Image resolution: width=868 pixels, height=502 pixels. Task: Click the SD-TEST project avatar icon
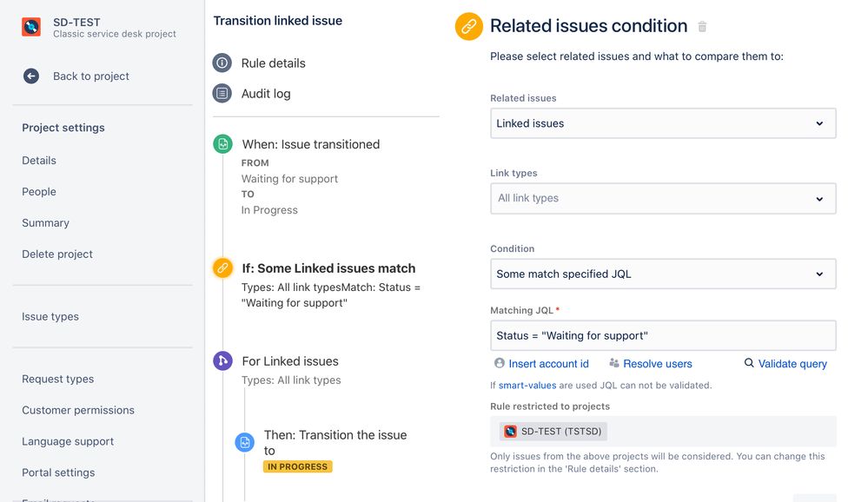31,27
